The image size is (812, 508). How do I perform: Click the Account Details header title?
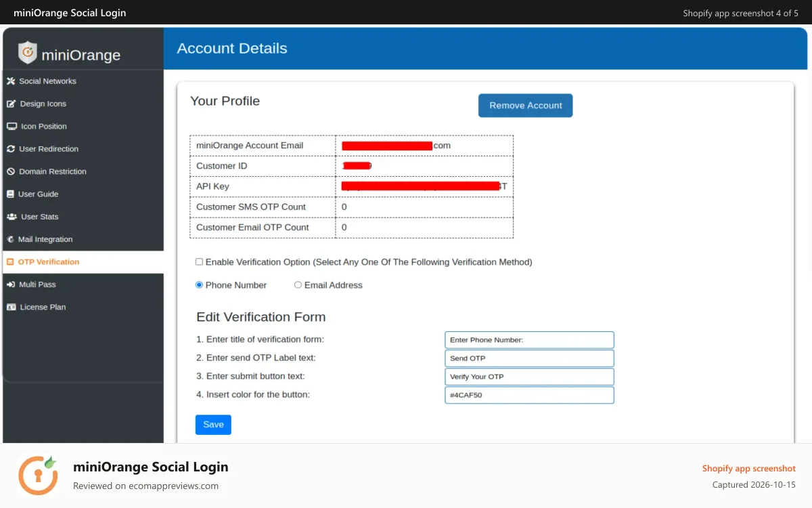coord(232,48)
